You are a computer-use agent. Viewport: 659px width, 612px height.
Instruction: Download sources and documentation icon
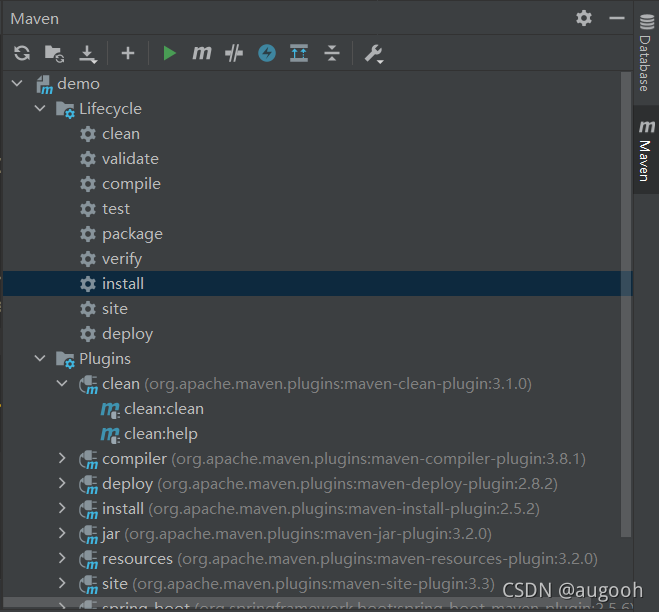[88, 54]
